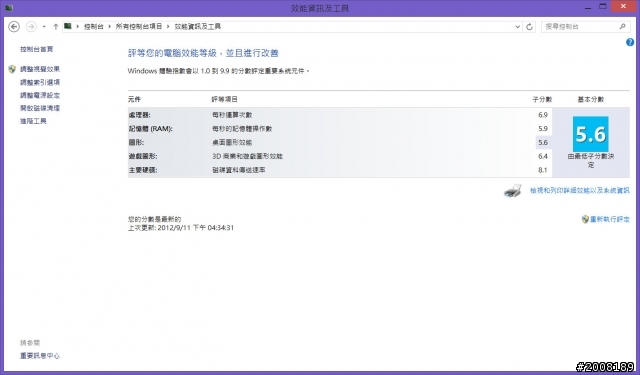This screenshot has width=640, height=375.
Task: Click the 5.6 base score tile
Action: coord(591,134)
